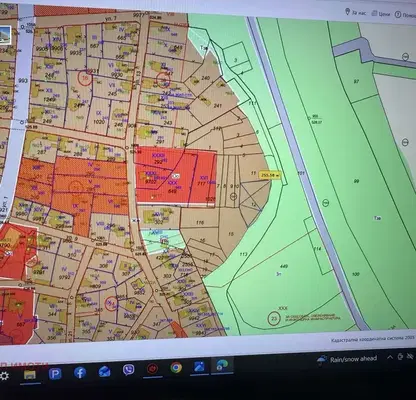This screenshot has height=400, width=416.
Task: Open the Mail app in taskbar
Action: tap(105, 371)
